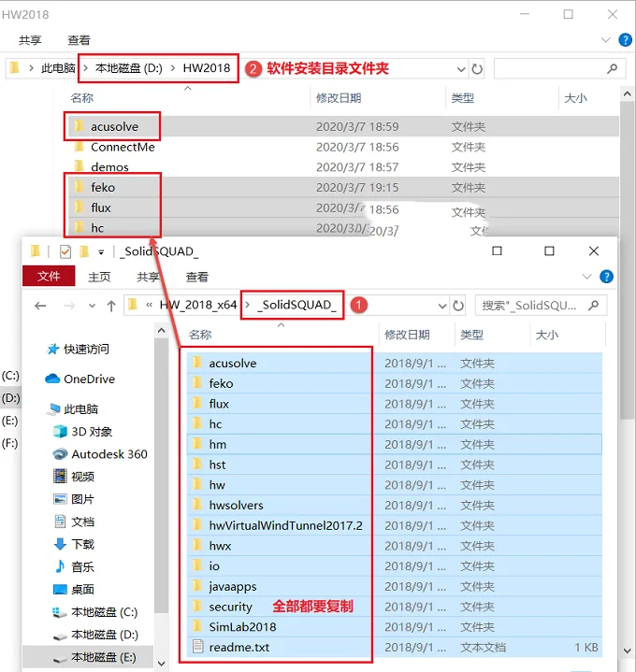
Task: Expand the ribbon in _SolidSQUAD_ window
Action: click(x=587, y=277)
